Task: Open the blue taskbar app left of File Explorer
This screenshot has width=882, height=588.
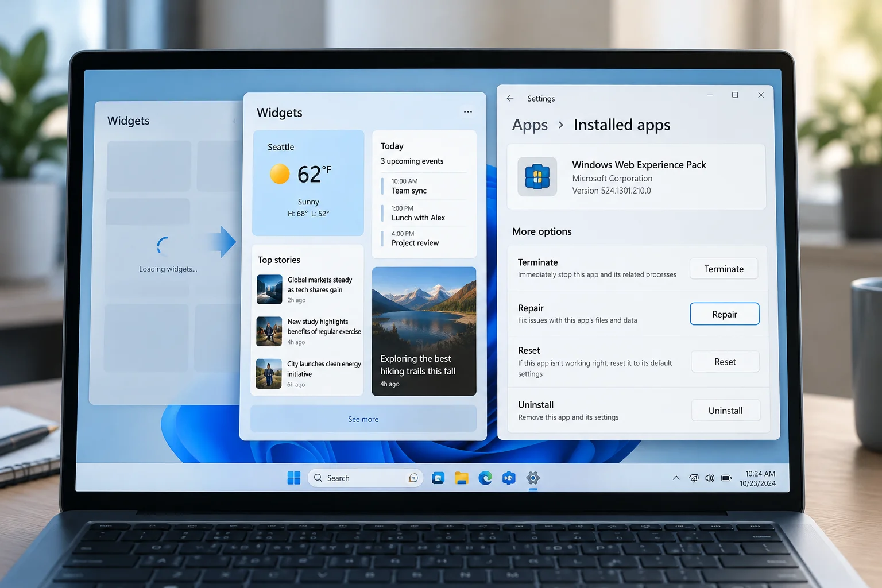Action: (438, 478)
